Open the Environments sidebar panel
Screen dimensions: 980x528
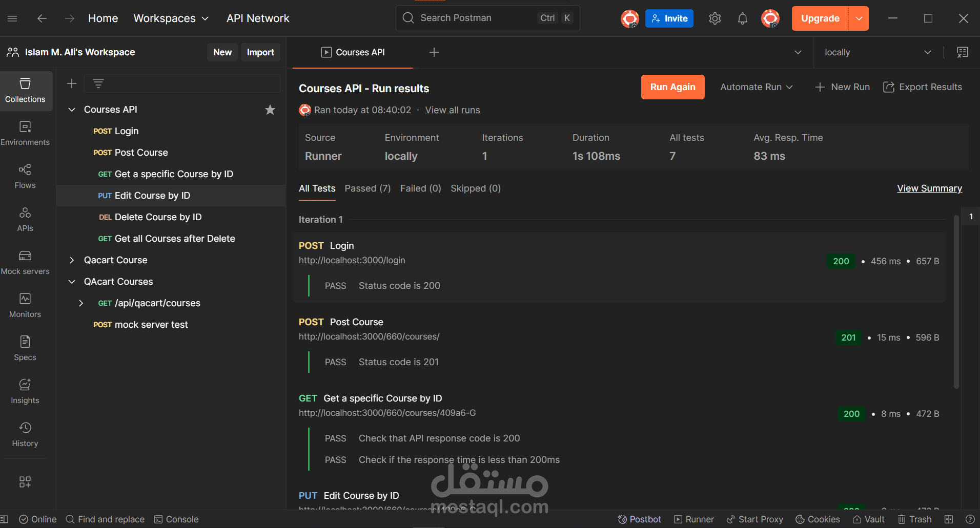coord(25,134)
